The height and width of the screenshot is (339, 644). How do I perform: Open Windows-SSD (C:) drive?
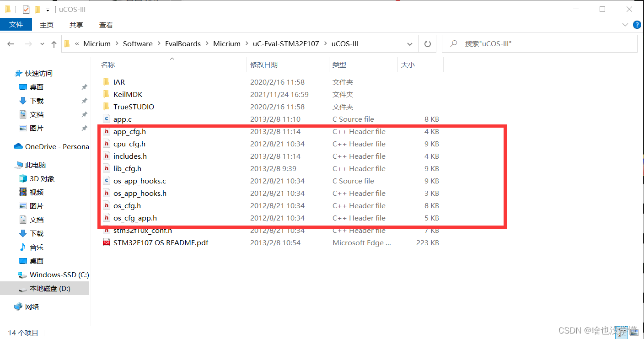[x=54, y=274]
